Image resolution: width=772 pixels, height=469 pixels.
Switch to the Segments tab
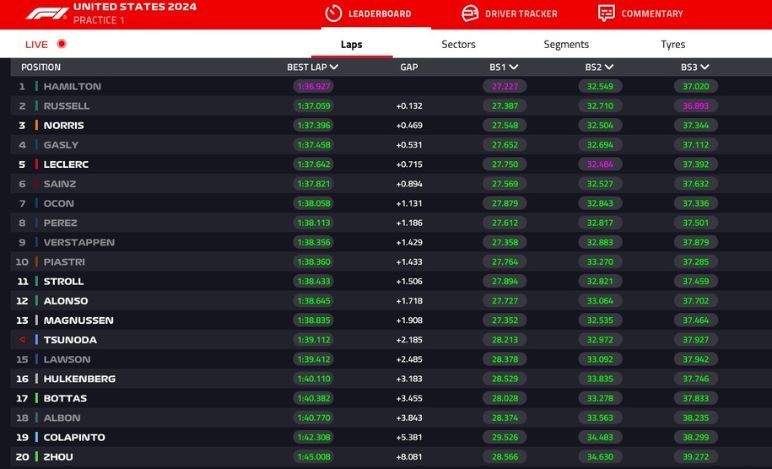tap(566, 44)
